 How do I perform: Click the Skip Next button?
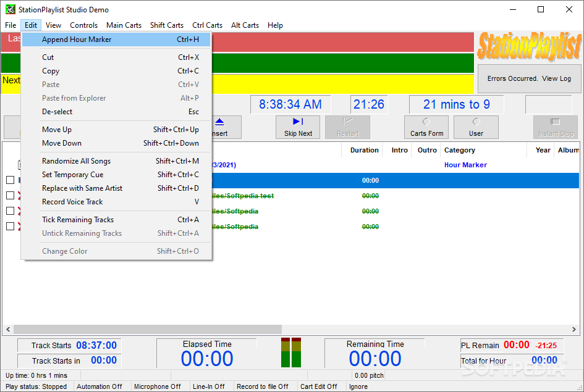pyautogui.click(x=298, y=127)
